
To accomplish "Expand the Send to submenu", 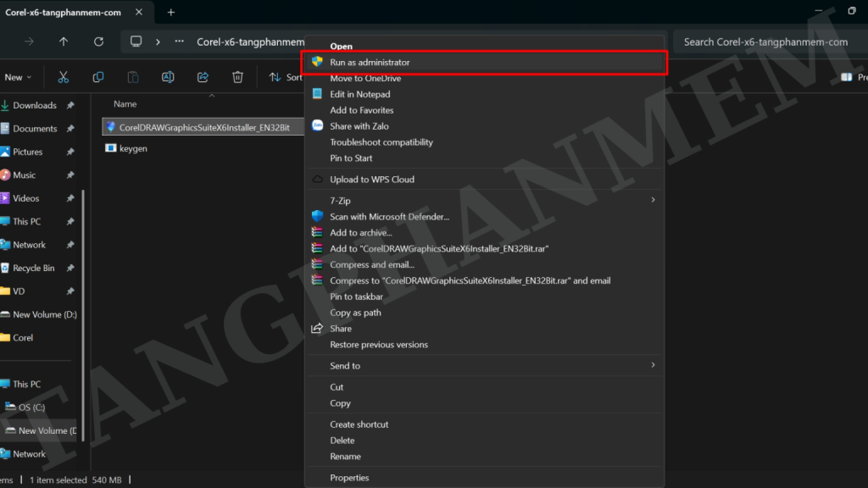I will [653, 366].
